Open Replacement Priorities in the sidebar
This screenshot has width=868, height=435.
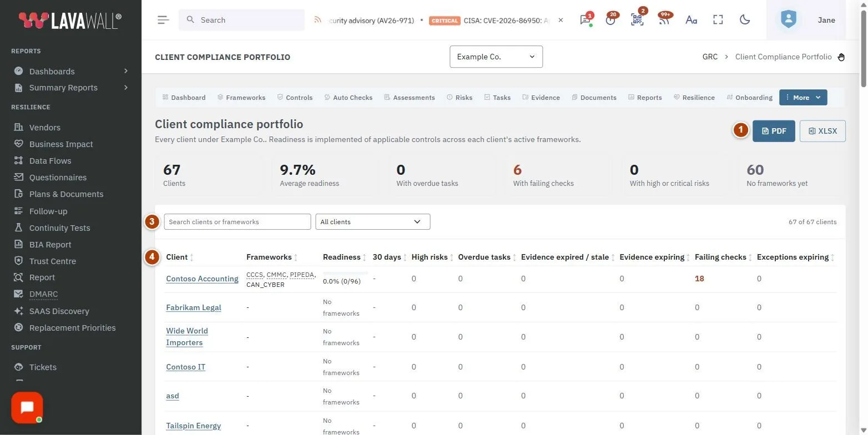tap(72, 327)
